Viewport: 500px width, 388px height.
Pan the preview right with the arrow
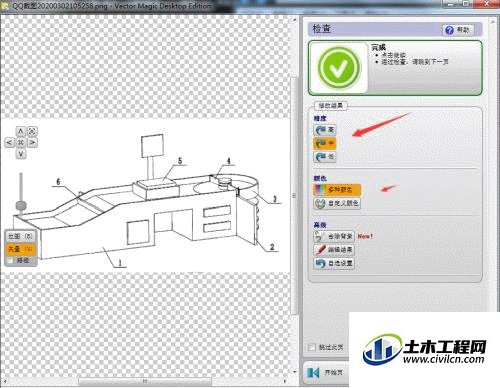click(32, 143)
